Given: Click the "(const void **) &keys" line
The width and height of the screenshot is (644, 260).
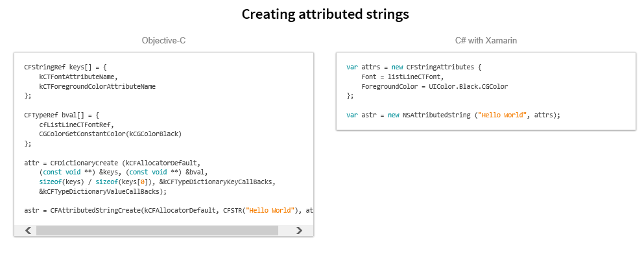Looking at the screenshot, I should point(124,172).
